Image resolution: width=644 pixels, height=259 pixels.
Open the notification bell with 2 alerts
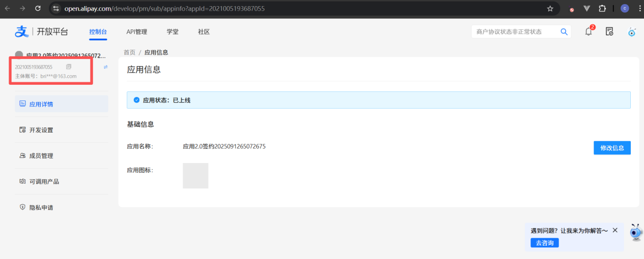(x=589, y=31)
